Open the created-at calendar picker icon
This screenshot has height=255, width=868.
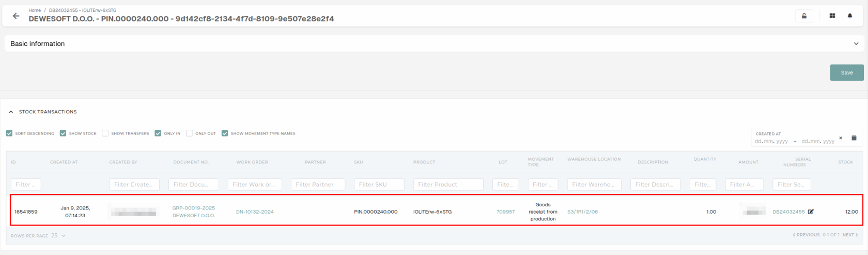pos(854,138)
